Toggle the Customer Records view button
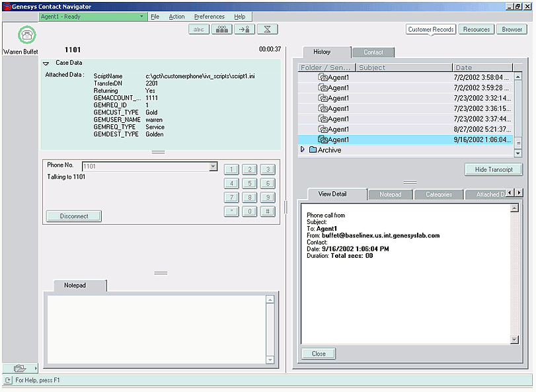The height and width of the screenshot is (392, 536). [x=430, y=29]
